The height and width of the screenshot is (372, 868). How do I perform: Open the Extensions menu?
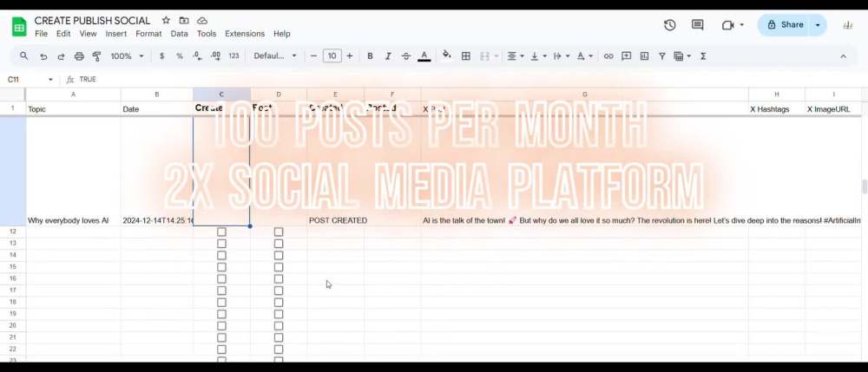[x=245, y=34]
